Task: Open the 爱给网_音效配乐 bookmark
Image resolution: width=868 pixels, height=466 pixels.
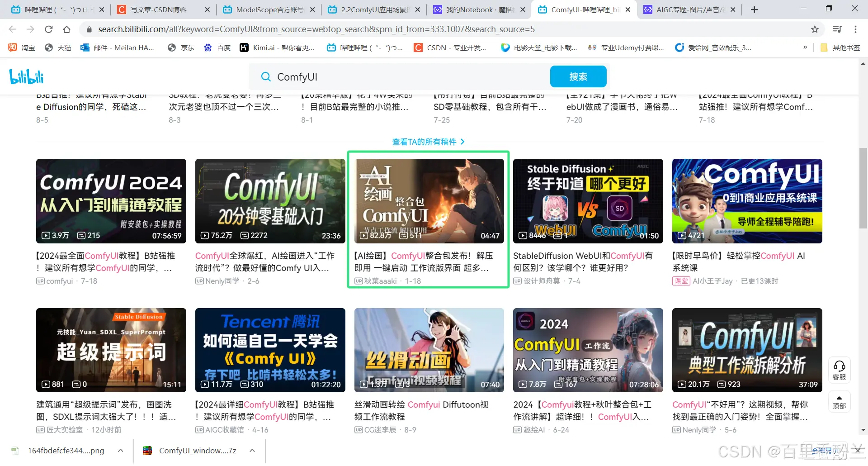Action: [x=713, y=48]
